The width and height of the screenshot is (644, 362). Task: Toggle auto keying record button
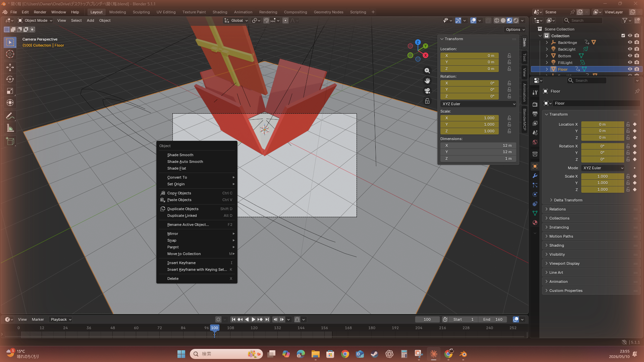218,319
